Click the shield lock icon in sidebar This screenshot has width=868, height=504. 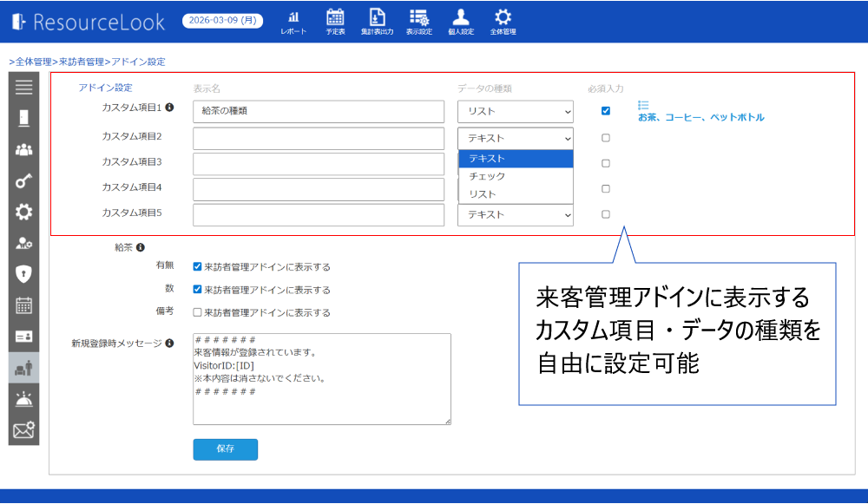coord(23,274)
